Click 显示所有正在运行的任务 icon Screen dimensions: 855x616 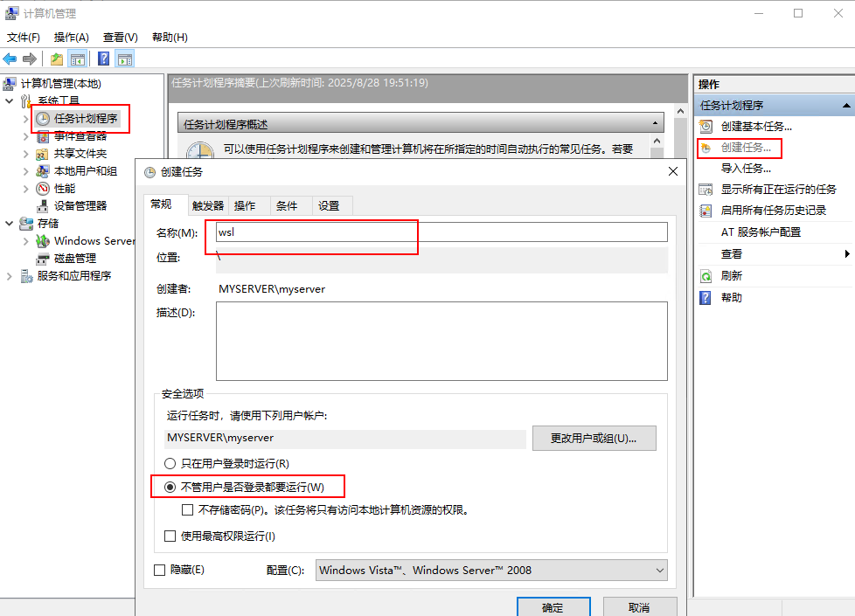(706, 190)
